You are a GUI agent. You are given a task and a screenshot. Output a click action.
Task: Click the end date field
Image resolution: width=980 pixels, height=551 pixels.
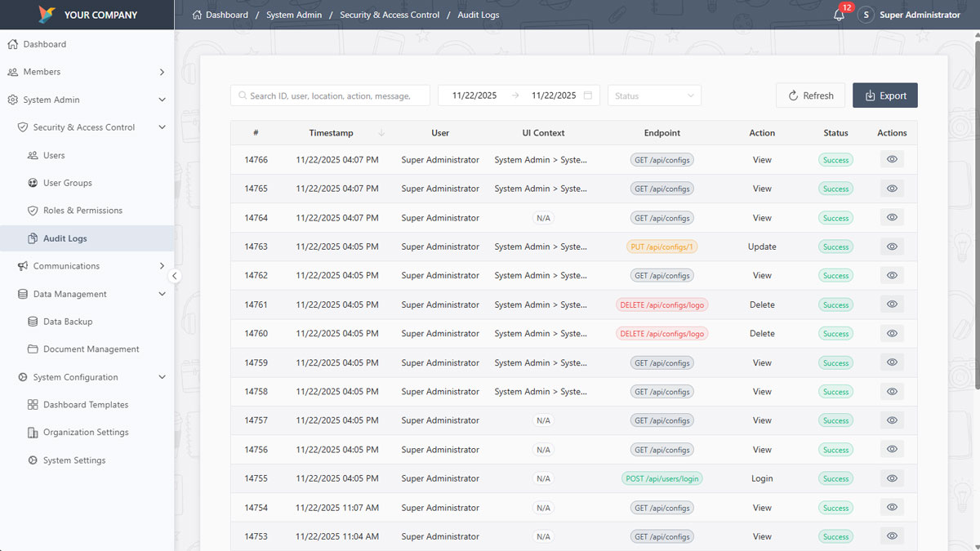tap(554, 96)
